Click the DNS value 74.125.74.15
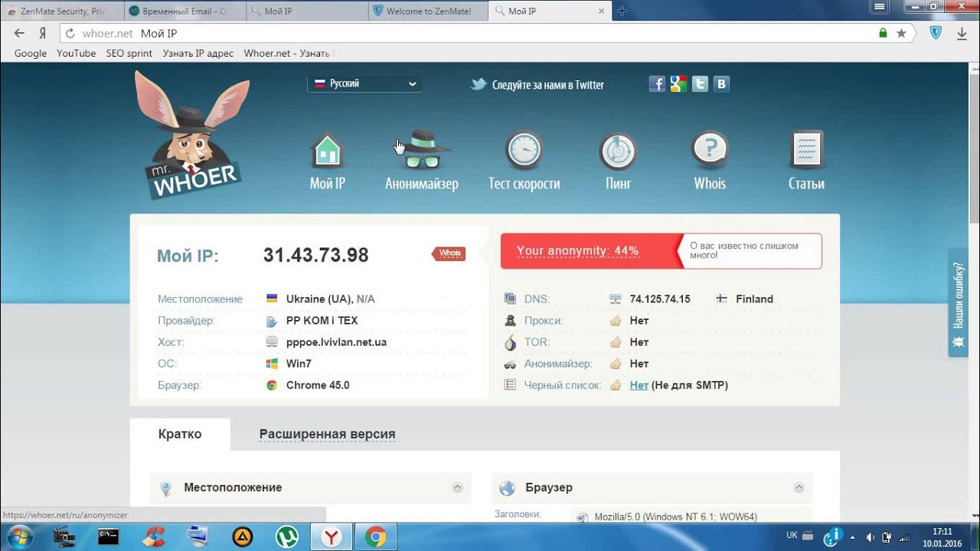980x551 pixels. [x=660, y=299]
